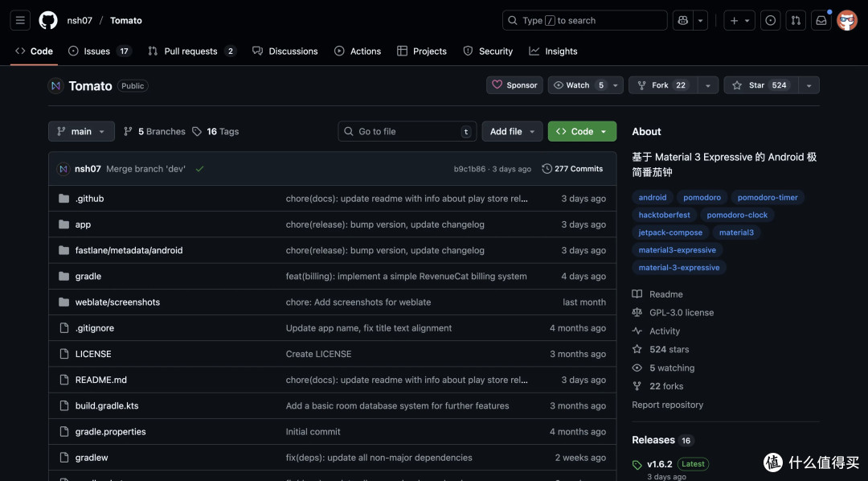Open the issues shortcut icon in header

coord(770,20)
